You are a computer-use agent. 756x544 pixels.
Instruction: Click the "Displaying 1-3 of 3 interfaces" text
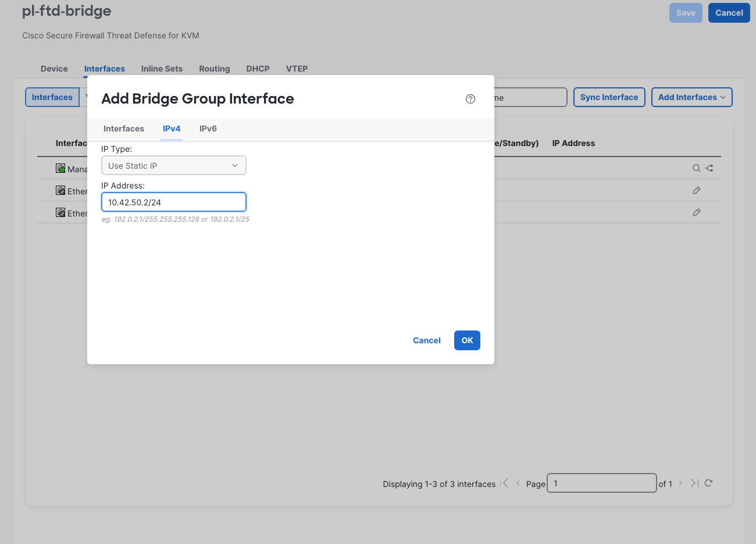pyautogui.click(x=439, y=484)
